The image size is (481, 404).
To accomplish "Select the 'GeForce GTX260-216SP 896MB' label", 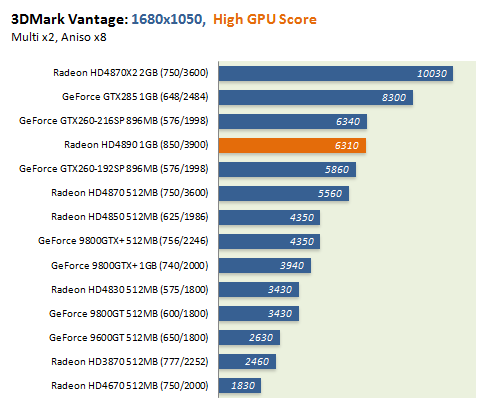I will coord(114,121).
